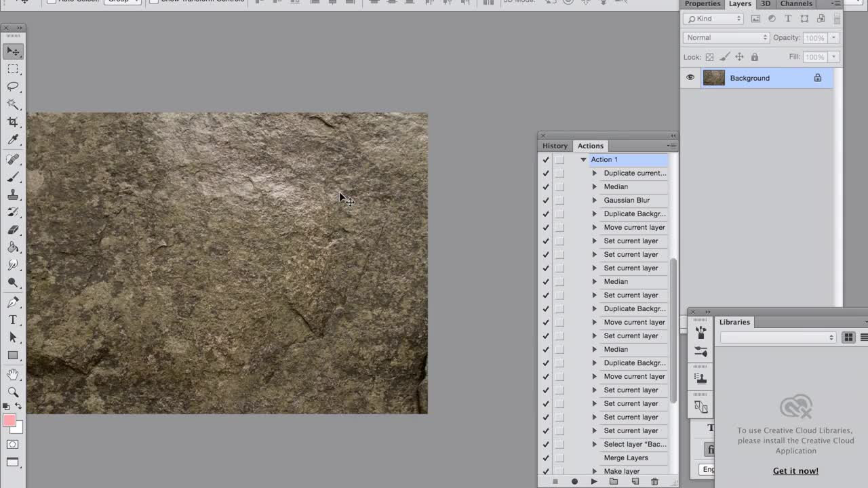Toggle the Background layer visibility eye
This screenshot has height=488, width=868.
(690, 77)
